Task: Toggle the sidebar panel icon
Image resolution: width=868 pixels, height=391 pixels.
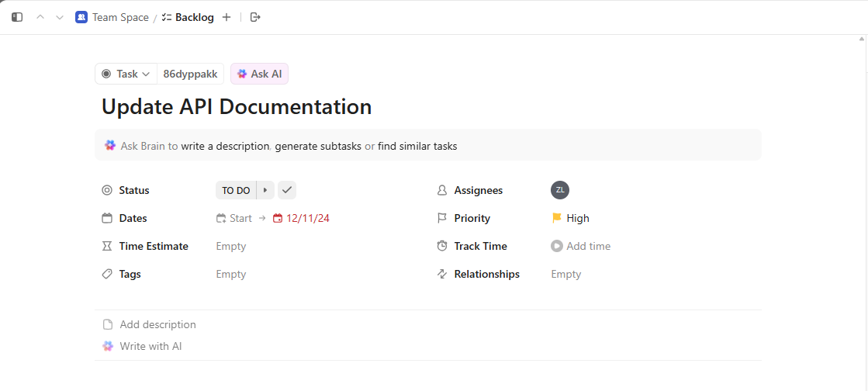Action: (17, 17)
